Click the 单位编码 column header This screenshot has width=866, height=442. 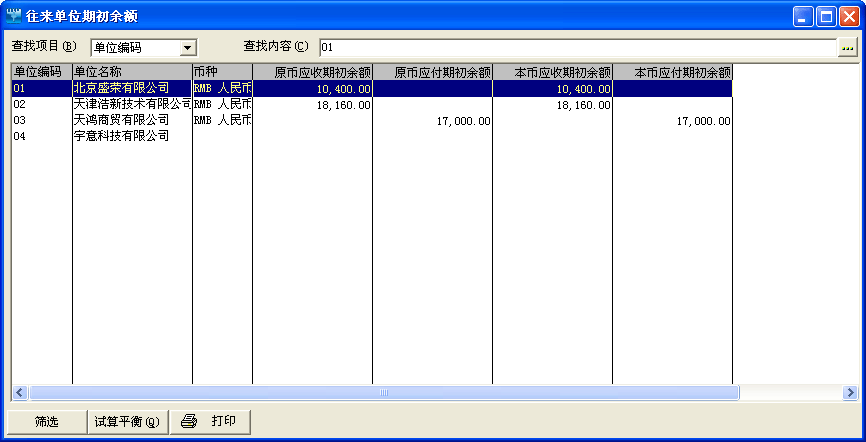41,72
